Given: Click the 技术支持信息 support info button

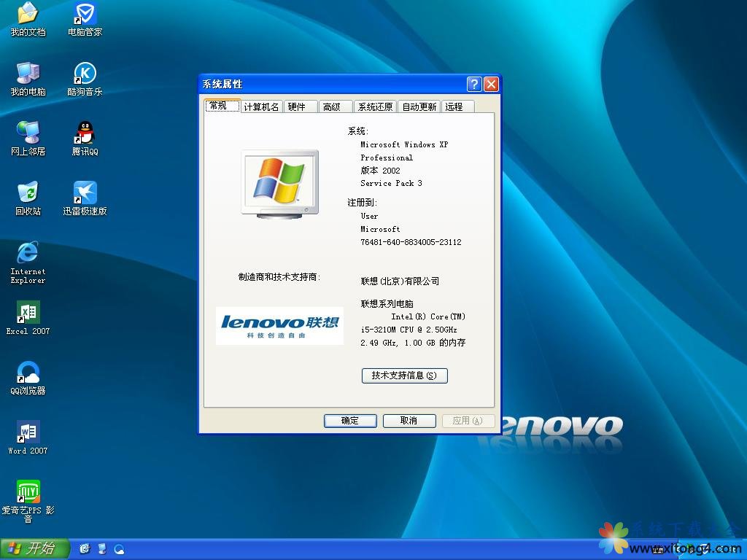Looking at the screenshot, I should point(404,376).
